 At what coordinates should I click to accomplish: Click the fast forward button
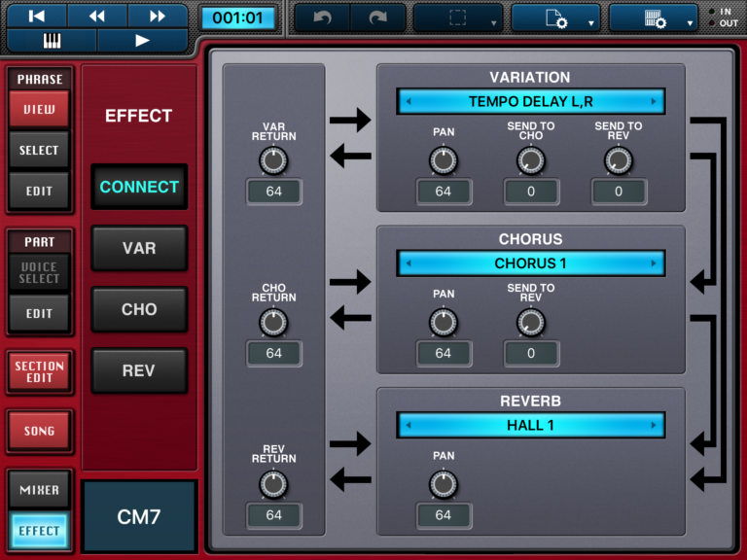158,17
